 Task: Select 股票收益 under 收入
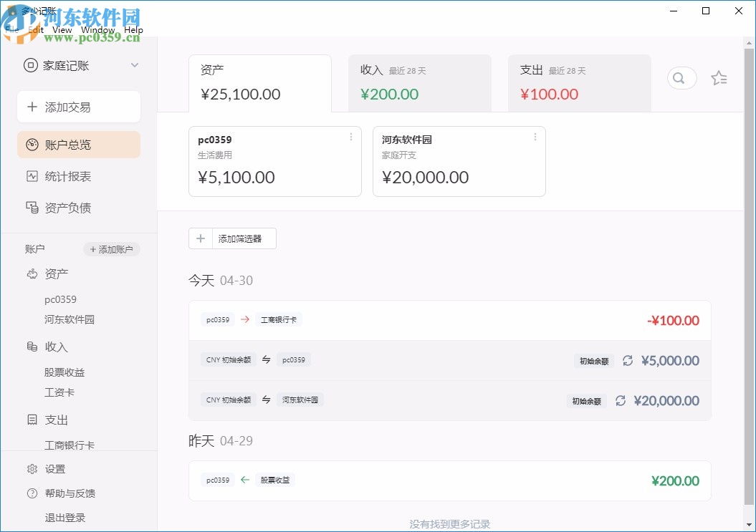[64, 372]
